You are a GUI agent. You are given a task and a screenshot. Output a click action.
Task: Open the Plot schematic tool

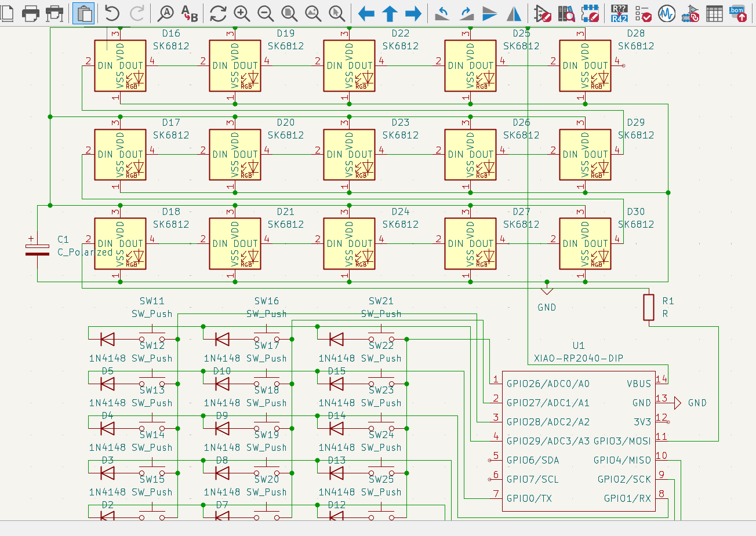(x=54, y=13)
